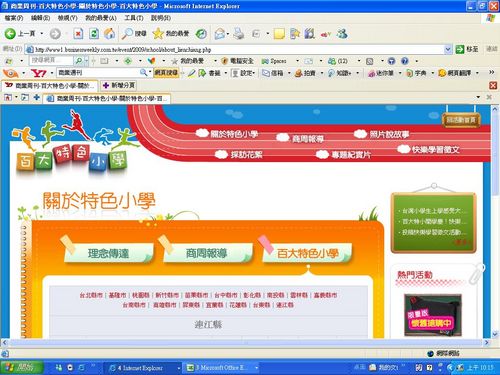Viewport: 500px width, 375px height.
Task: Click the History icon in toolbar
Action: (x=201, y=33)
